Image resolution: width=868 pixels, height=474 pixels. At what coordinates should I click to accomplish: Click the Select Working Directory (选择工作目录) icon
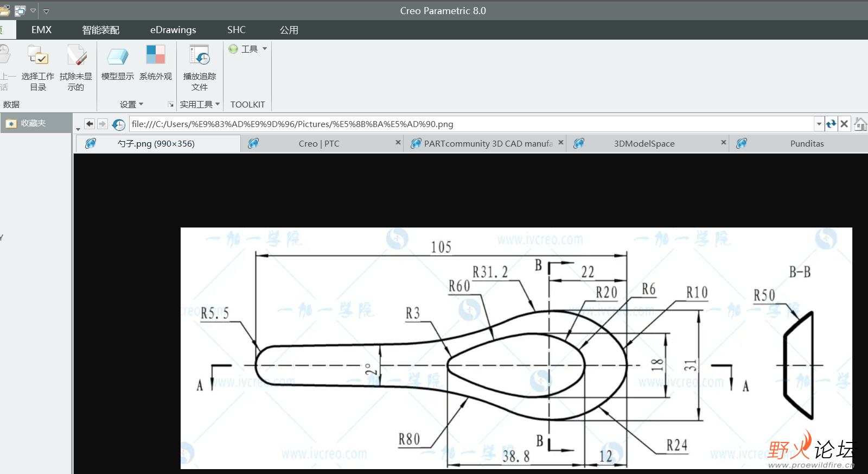tap(38, 56)
